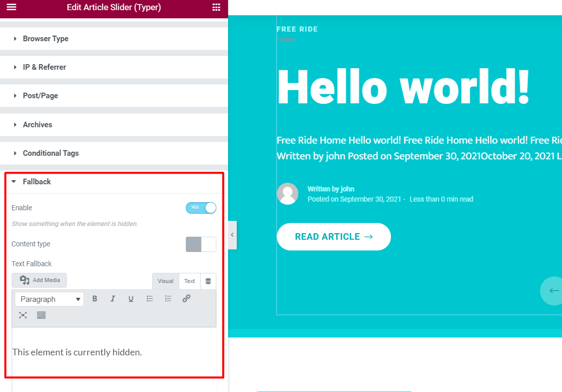This screenshot has height=392, width=562.
Task: Click the author avatar image
Action: tap(288, 194)
